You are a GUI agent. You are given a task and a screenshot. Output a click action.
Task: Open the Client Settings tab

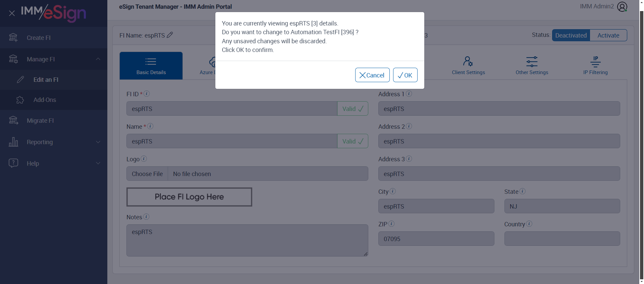[x=468, y=66]
